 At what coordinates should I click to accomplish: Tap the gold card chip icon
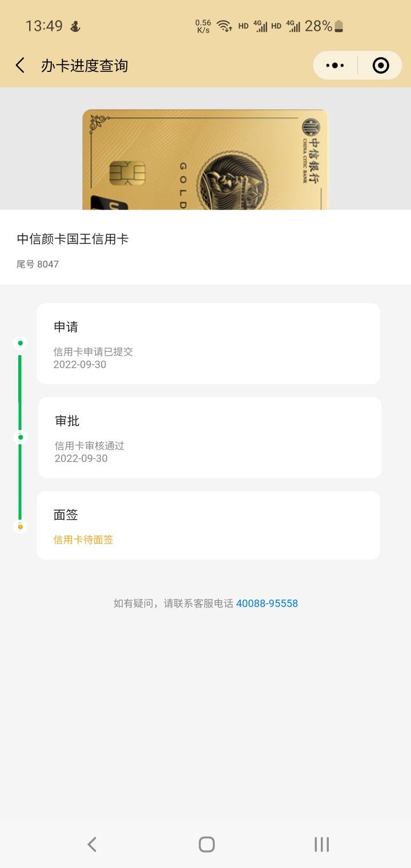coord(127,173)
